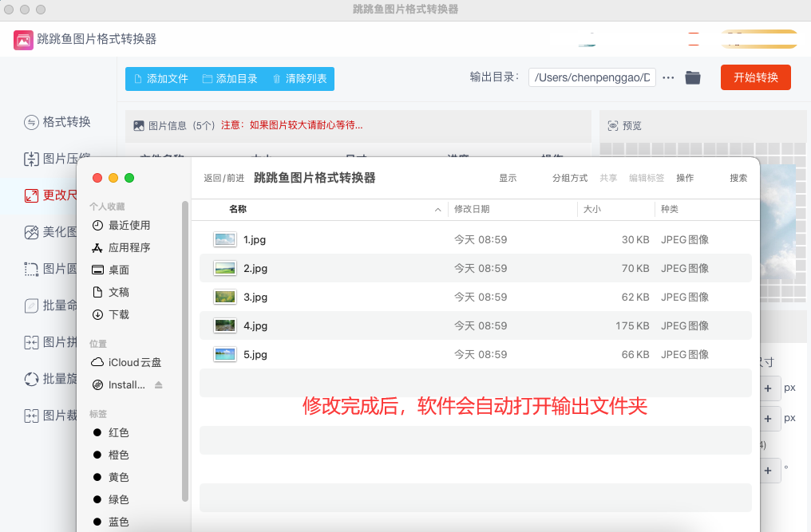Click 共享 in the Finder toolbar
This screenshot has height=532, width=811.
[x=609, y=178]
